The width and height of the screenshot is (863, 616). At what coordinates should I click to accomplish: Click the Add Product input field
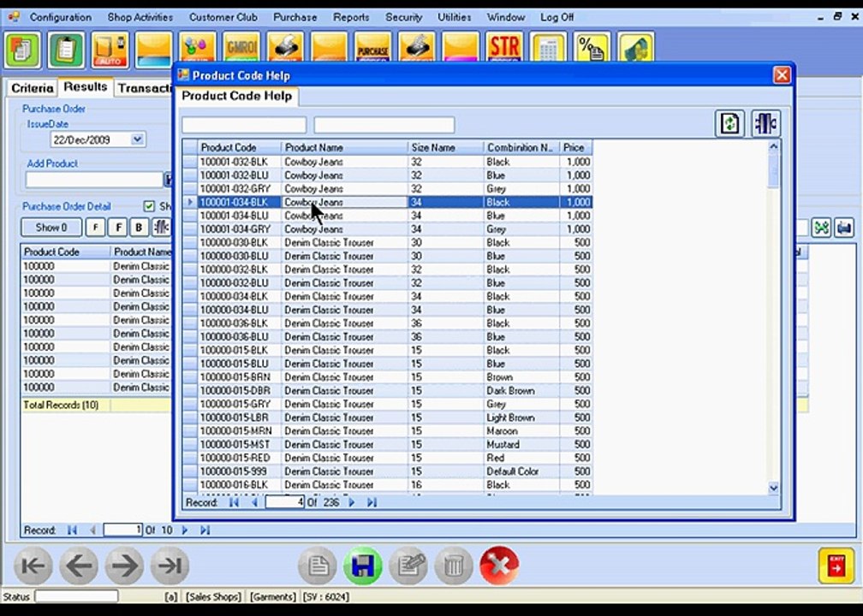pos(94,180)
